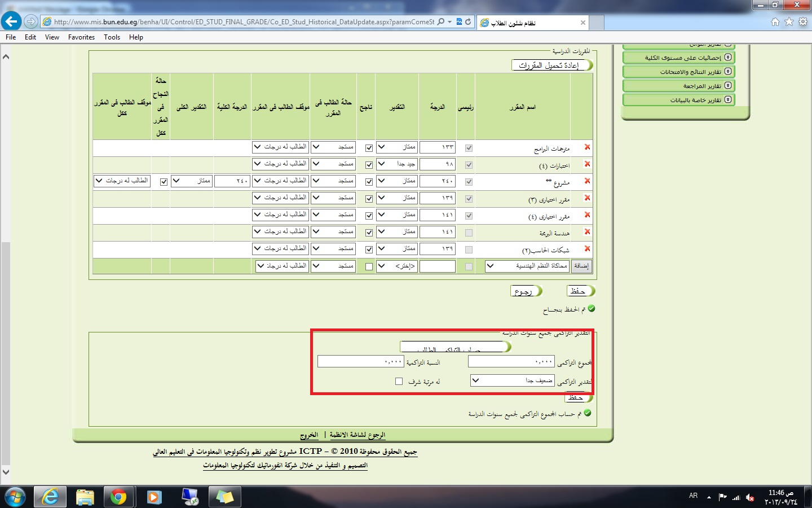Viewport: 812px width, 508px height.
Task: Toggle the Compatibility View icon
Action: coord(459,21)
